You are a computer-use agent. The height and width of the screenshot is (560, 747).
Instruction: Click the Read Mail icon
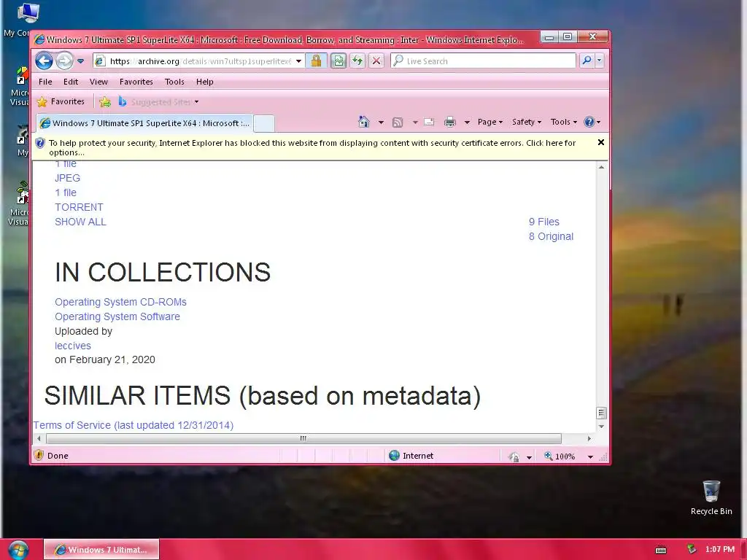point(429,122)
